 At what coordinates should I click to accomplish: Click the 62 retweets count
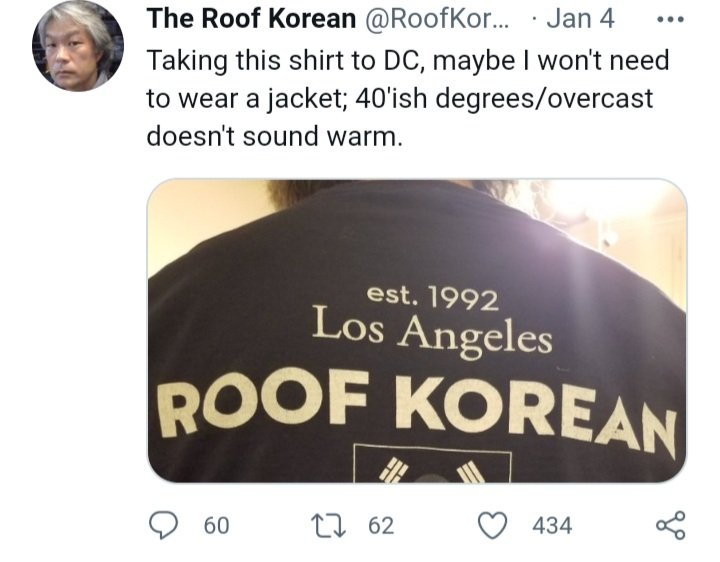tap(381, 525)
